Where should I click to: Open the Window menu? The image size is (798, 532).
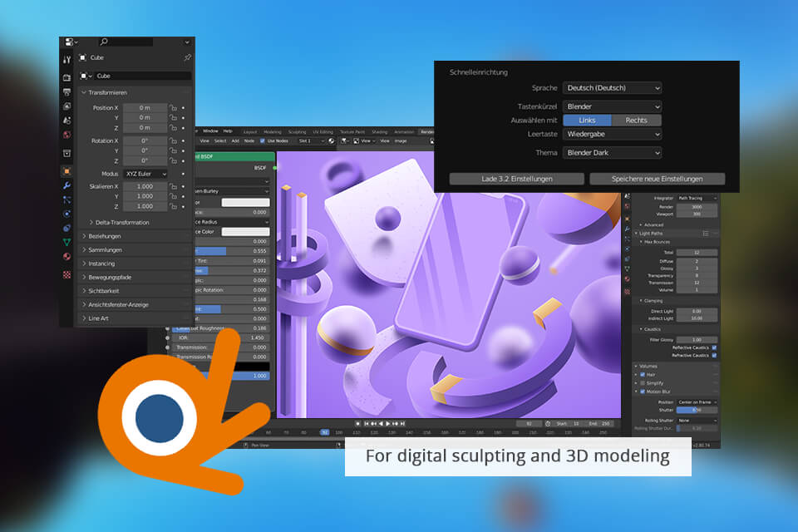210,131
